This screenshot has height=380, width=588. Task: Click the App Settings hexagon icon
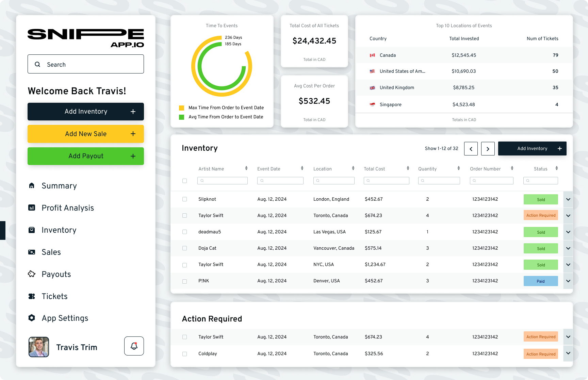click(32, 318)
